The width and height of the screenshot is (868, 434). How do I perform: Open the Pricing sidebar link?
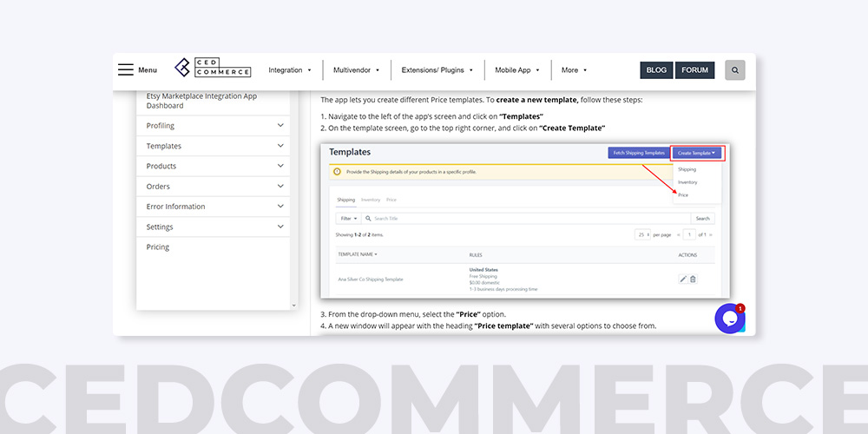pyautogui.click(x=158, y=247)
